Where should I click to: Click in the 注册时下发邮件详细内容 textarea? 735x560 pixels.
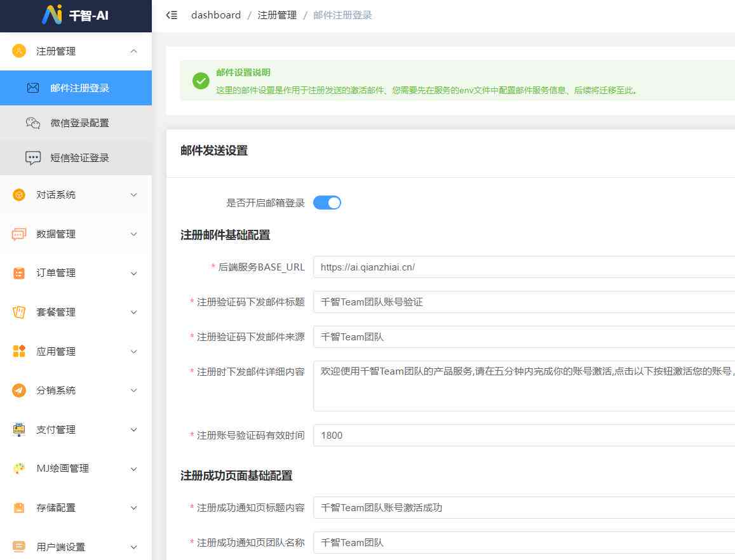click(524, 386)
